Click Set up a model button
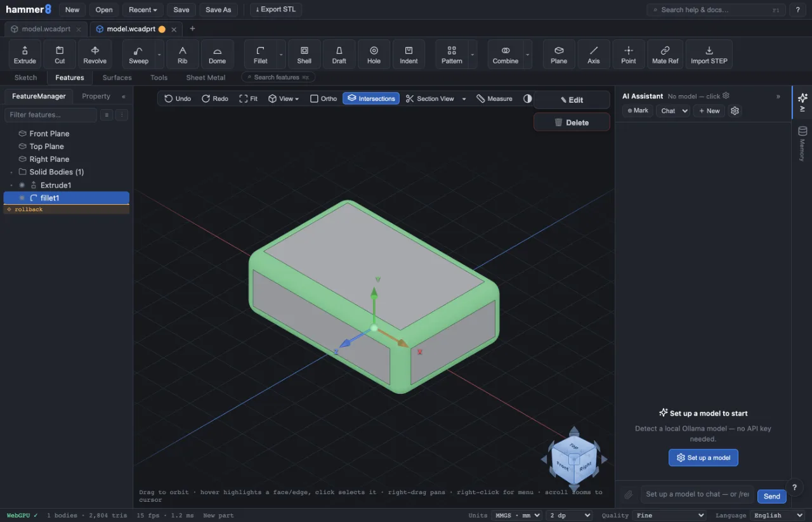 click(x=704, y=458)
